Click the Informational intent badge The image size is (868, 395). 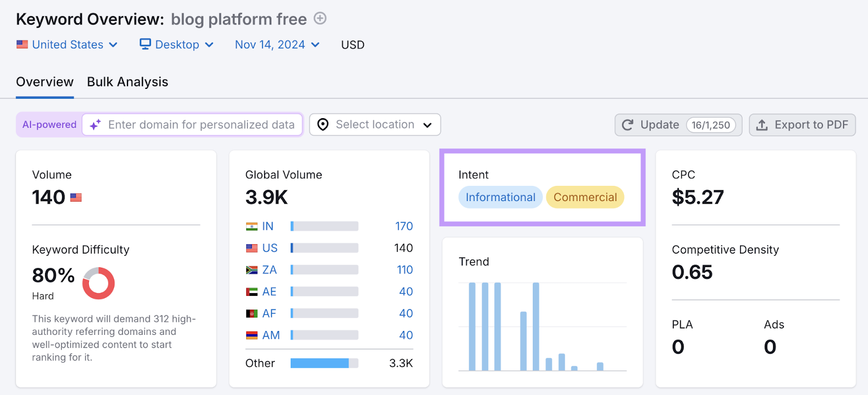pos(500,197)
